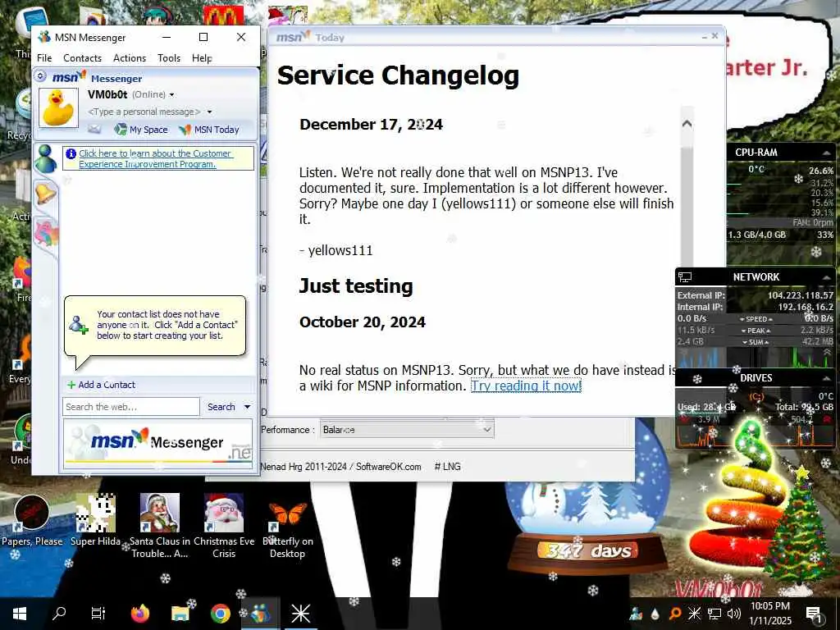Open the Papers, Please desktop shortcut
Image resolution: width=840 pixels, height=630 pixels.
32,521
